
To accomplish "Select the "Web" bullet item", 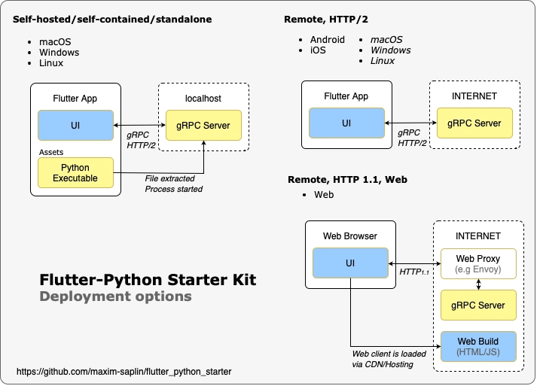I will 324,195.
